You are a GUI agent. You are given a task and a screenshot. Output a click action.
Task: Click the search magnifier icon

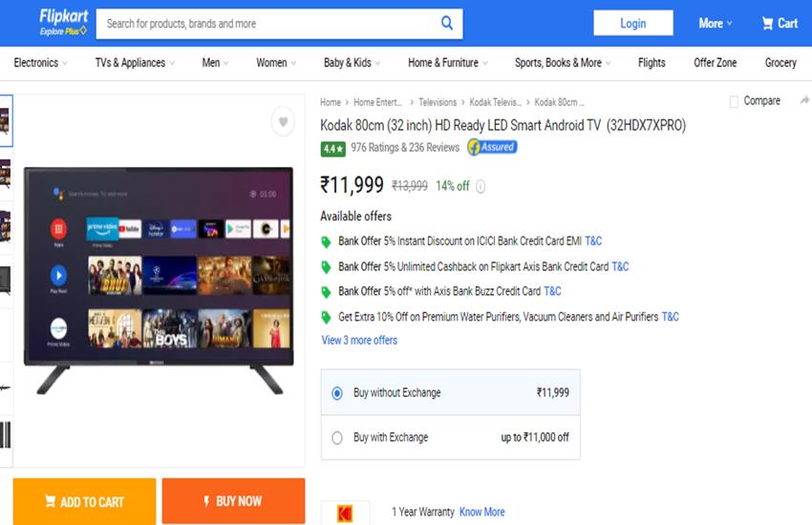447,23
